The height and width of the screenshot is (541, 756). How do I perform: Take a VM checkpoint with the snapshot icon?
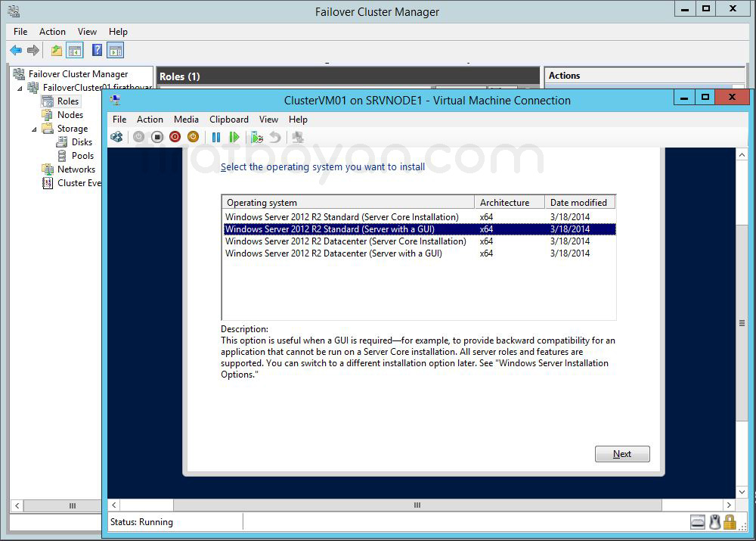pos(256,138)
